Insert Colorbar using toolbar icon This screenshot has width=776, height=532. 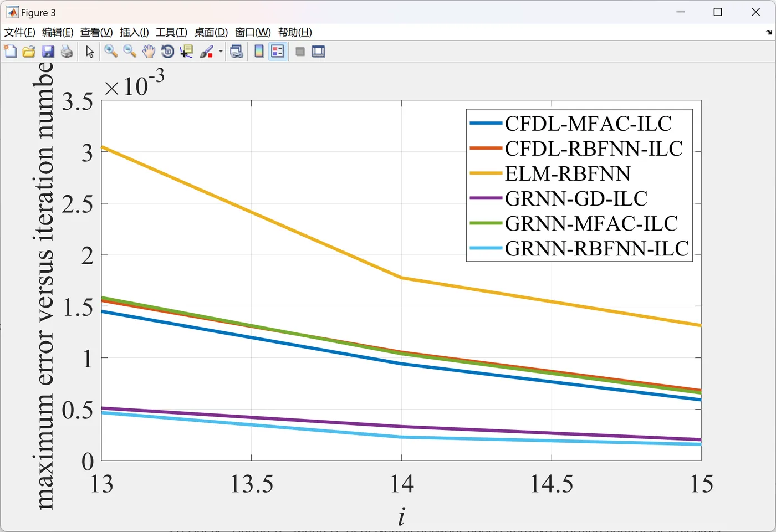[x=259, y=52]
